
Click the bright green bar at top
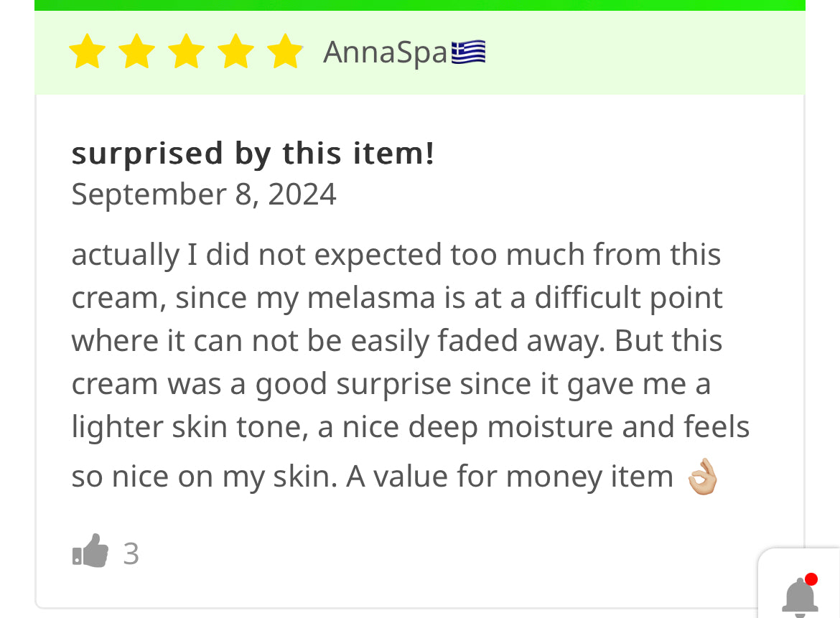pyautogui.click(x=420, y=5)
